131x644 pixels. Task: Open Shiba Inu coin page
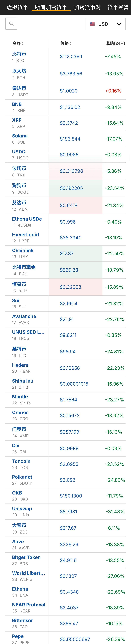[x=23, y=381]
